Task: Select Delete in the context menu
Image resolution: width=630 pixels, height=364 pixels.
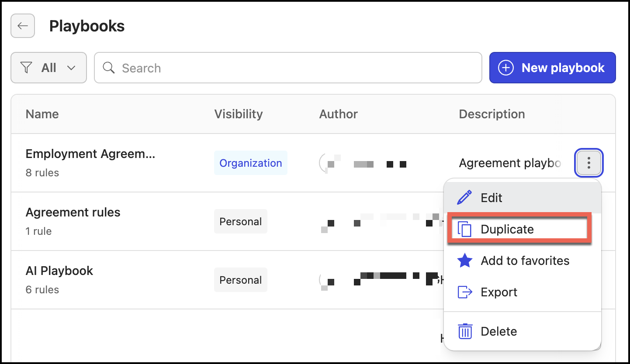Action: tap(523, 331)
